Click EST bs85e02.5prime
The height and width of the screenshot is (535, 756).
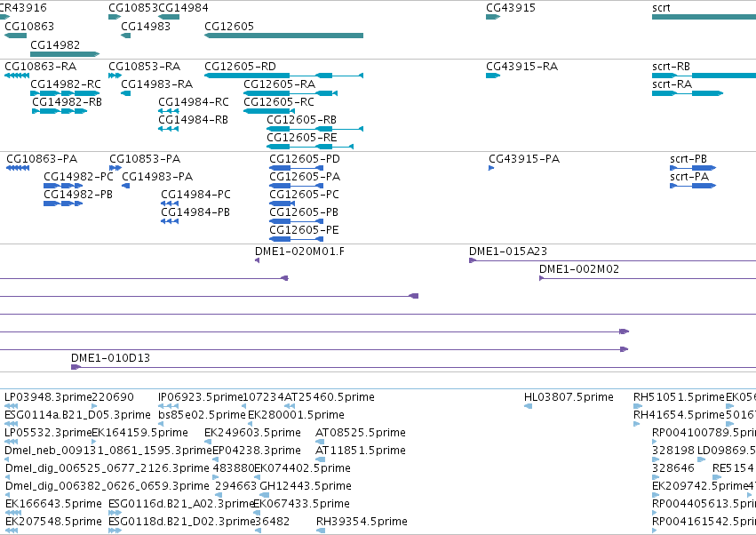161,424
